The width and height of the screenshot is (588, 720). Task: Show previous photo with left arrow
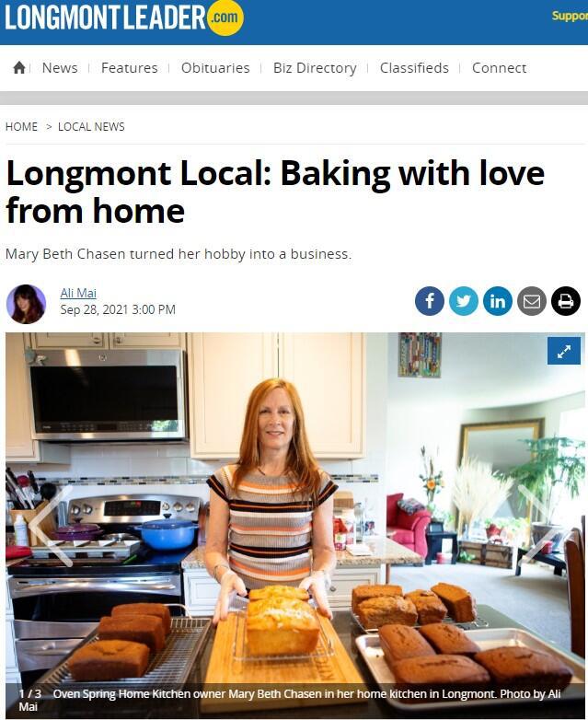(x=51, y=526)
